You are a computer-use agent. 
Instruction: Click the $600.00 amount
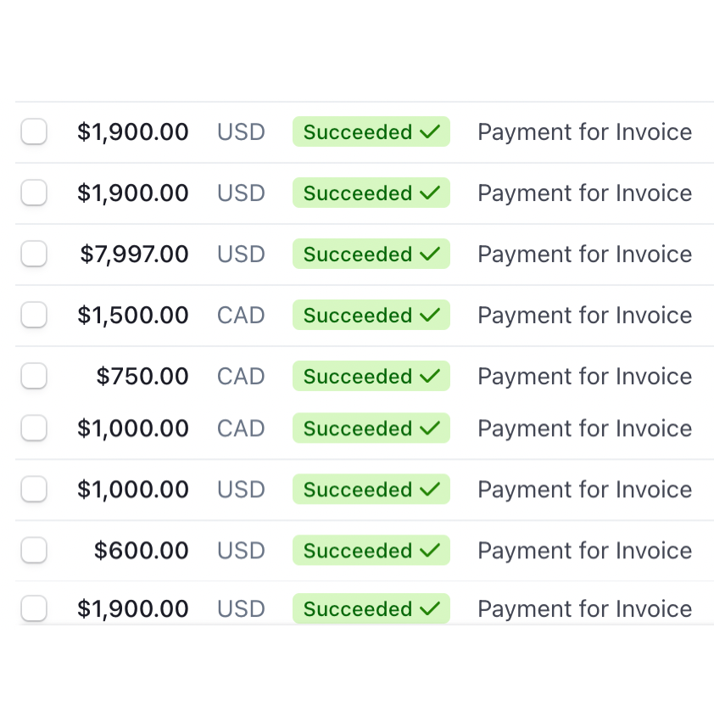click(142, 550)
